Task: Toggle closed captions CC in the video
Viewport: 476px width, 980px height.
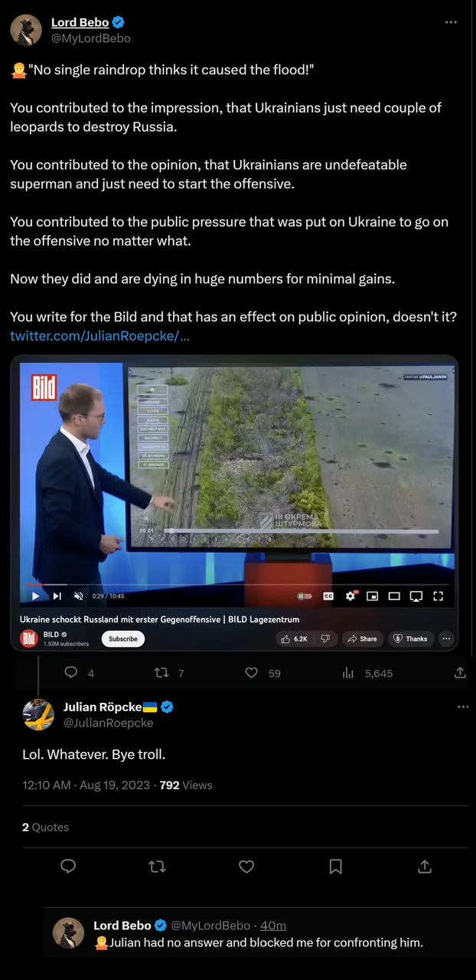Action: coord(328,596)
